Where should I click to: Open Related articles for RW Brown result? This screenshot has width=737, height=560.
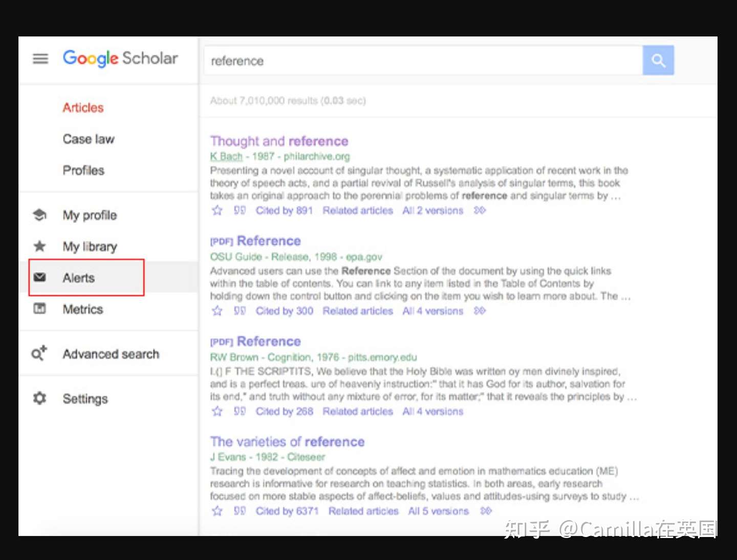[358, 411]
